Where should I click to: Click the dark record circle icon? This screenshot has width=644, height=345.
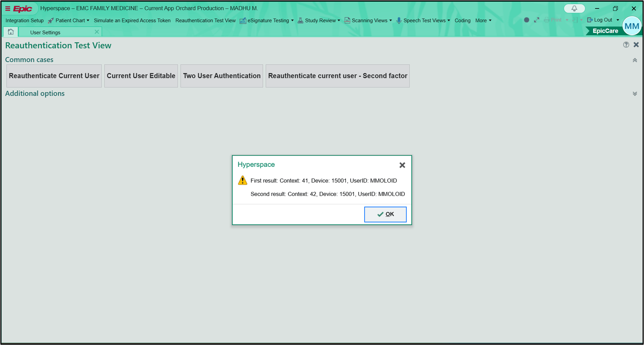click(526, 20)
